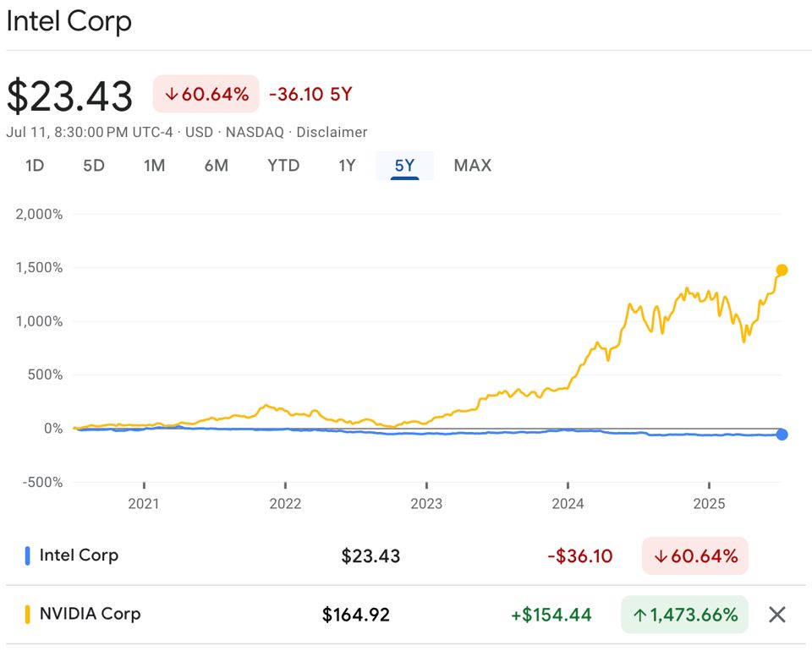
Task: Click the 2022 x-axis label
Action: coord(285,504)
